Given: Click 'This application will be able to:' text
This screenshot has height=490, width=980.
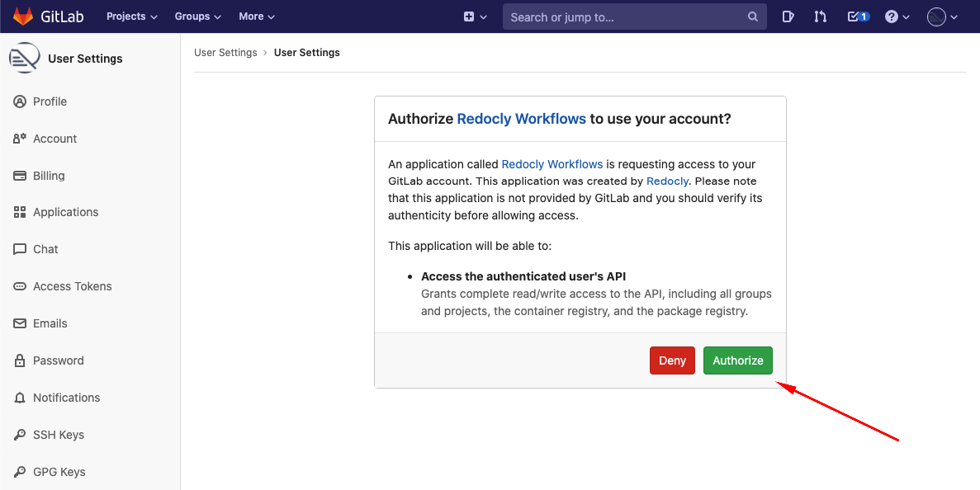Looking at the screenshot, I should click(470, 246).
